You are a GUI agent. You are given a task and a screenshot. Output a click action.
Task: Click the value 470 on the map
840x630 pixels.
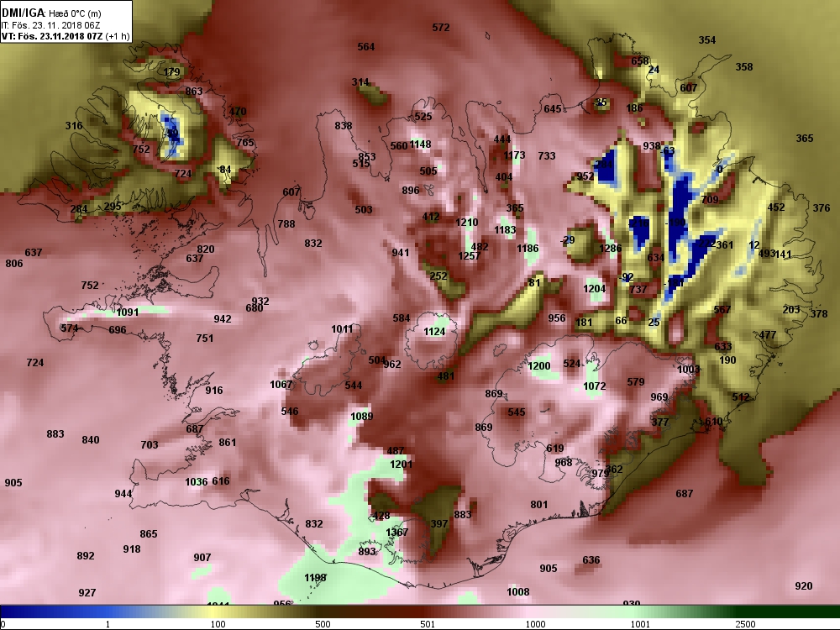click(238, 112)
